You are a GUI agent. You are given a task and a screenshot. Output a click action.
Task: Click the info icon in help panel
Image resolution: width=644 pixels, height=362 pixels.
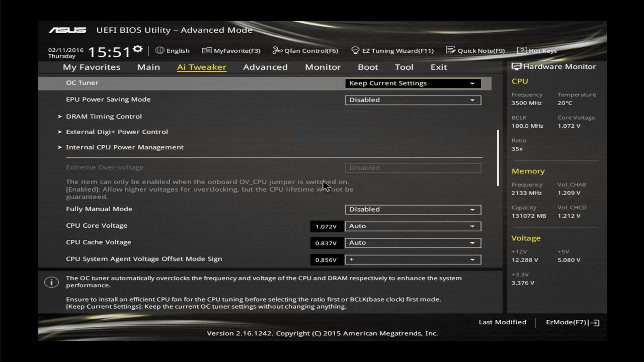coord(51,282)
